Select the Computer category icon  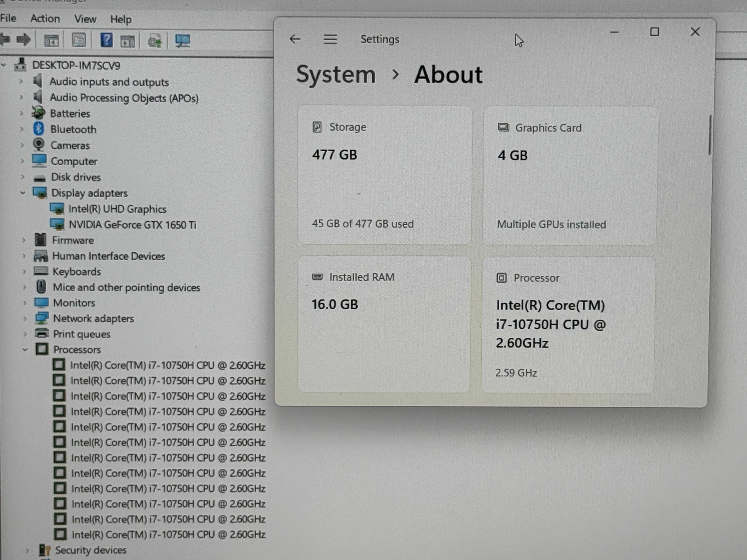(39, 161)
